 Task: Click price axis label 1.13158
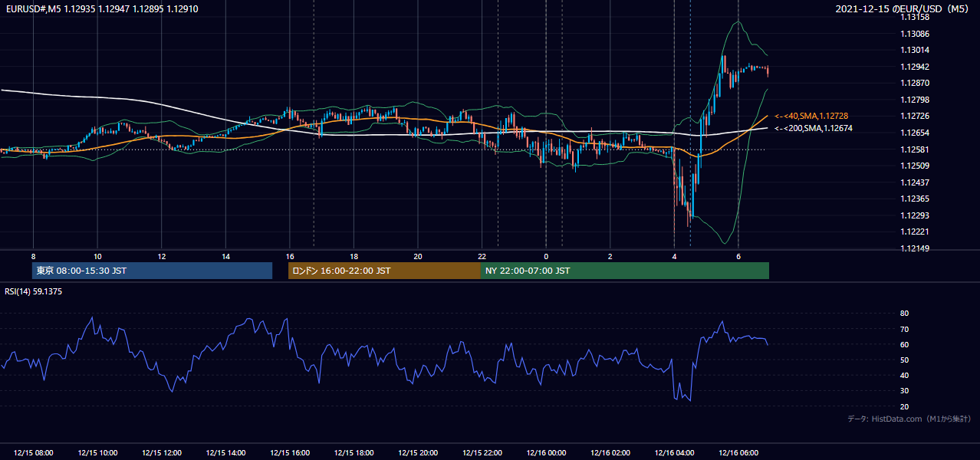(x=915, y=17)
